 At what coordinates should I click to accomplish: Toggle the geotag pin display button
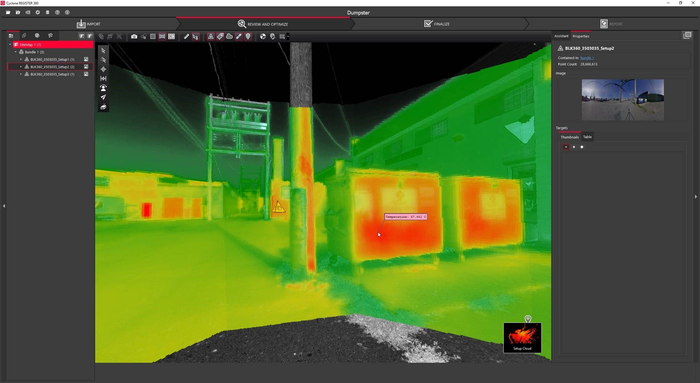coord(248,37)
